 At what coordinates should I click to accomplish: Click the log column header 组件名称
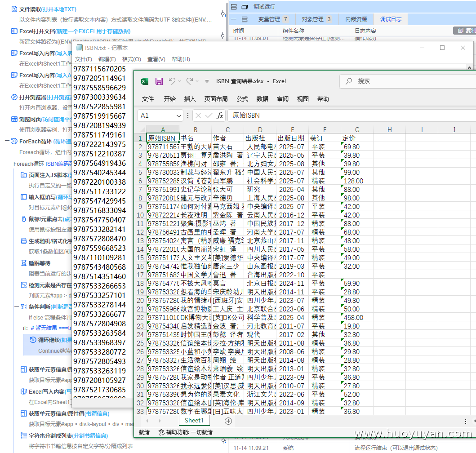[293, 31]
